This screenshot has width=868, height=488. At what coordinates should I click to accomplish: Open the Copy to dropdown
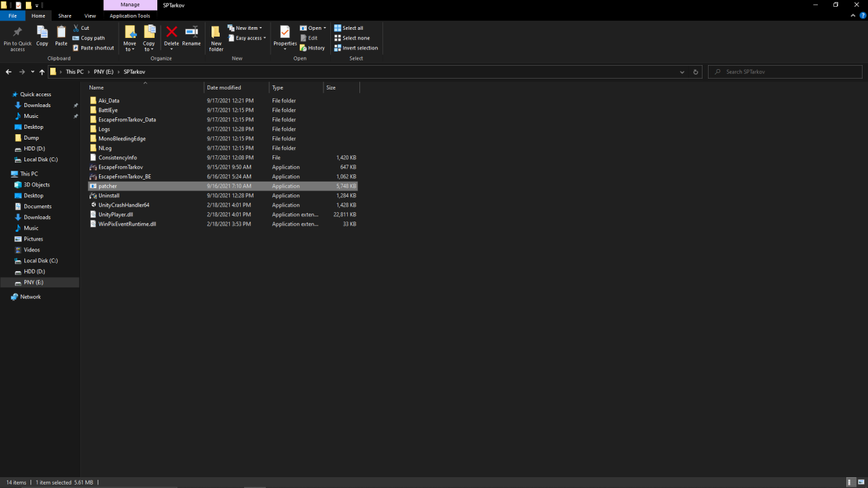(149, 46)
